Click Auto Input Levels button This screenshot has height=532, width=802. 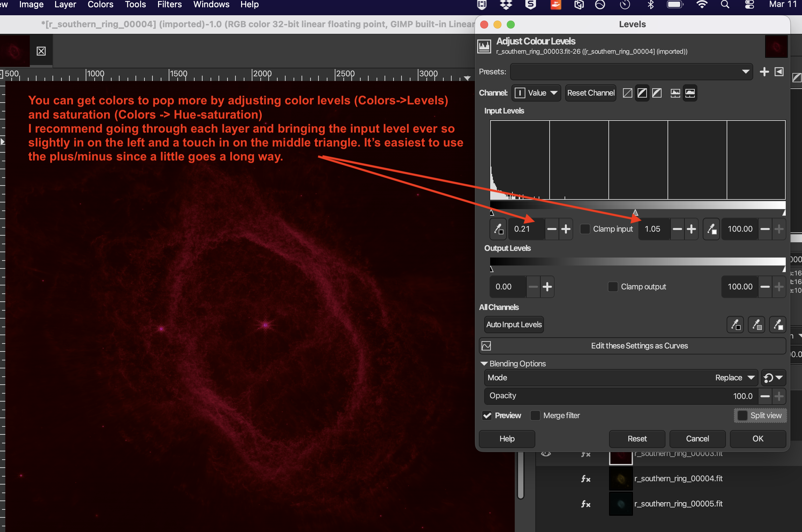tap(513, 325)
